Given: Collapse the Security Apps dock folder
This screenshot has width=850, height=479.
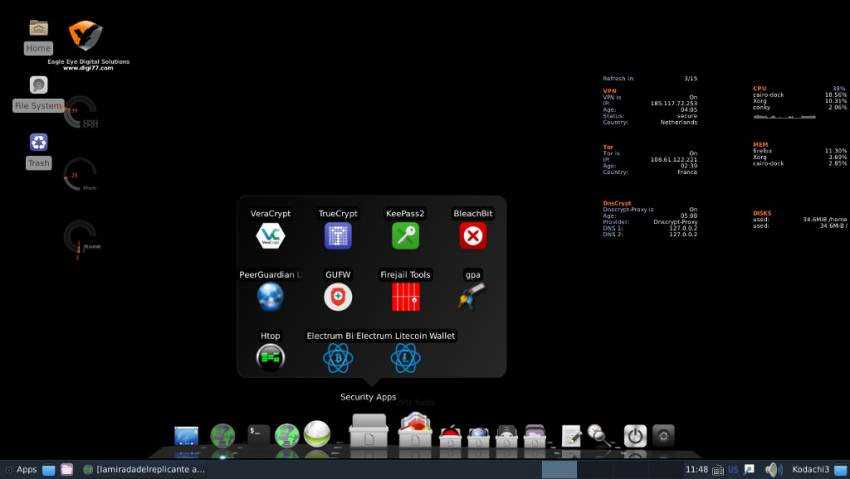Looking at the screenshot, I should 368,432.
